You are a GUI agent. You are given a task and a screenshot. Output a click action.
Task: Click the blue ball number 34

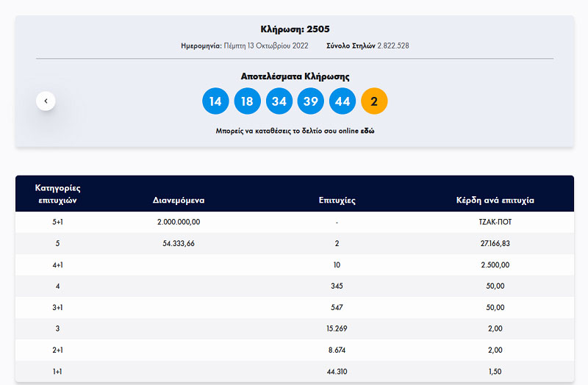pos(279,101)
